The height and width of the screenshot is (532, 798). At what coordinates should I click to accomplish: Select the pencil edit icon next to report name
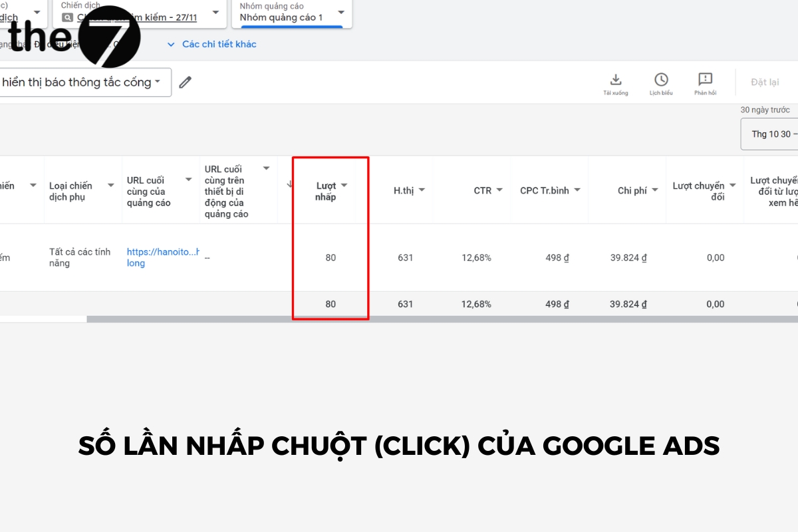click(185, 81)
